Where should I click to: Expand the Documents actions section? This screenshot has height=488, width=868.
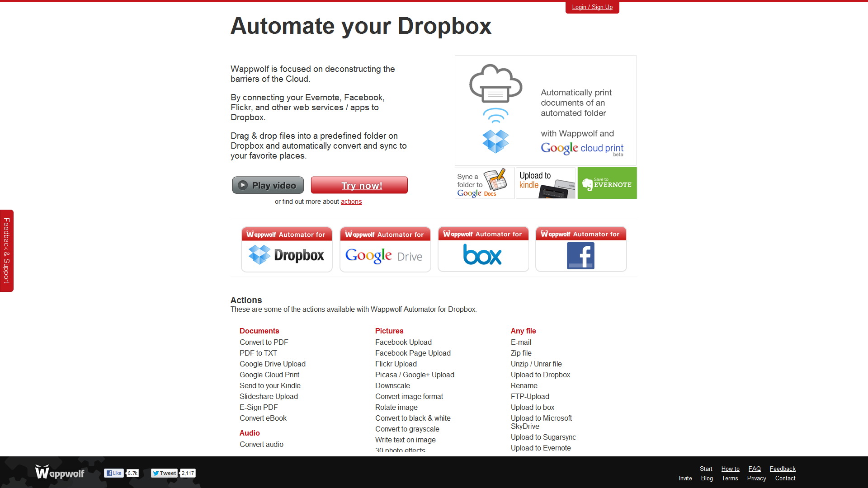pos(259,331)
